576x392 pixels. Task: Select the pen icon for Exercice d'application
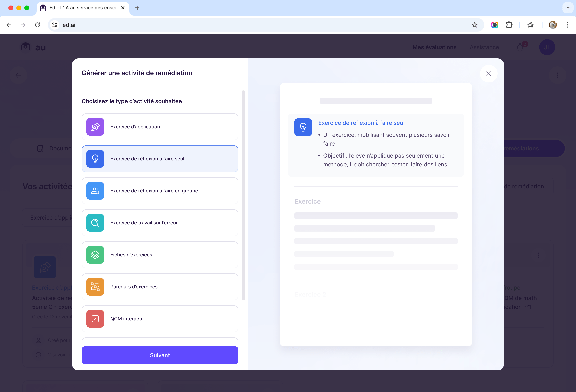pos(95,127)
